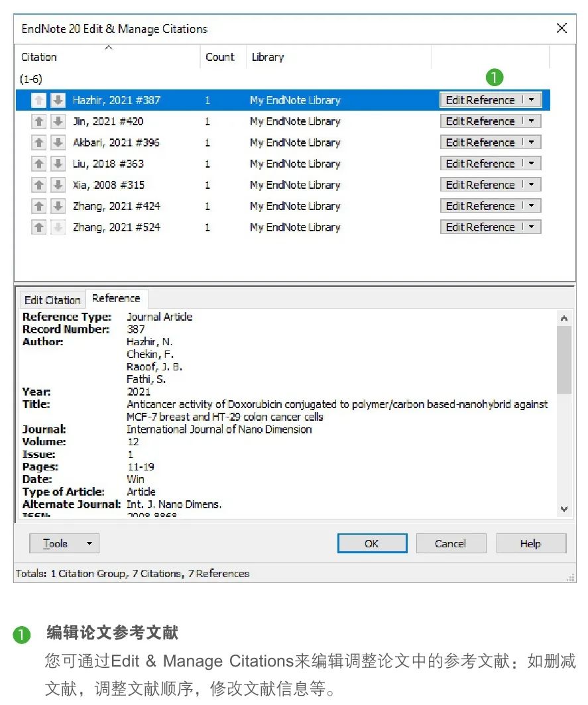The height and width of the screenshot is (705, 588).
Task: Open Edit Reference dropdown arrow for Hazhir row
Action: point(531,100)
